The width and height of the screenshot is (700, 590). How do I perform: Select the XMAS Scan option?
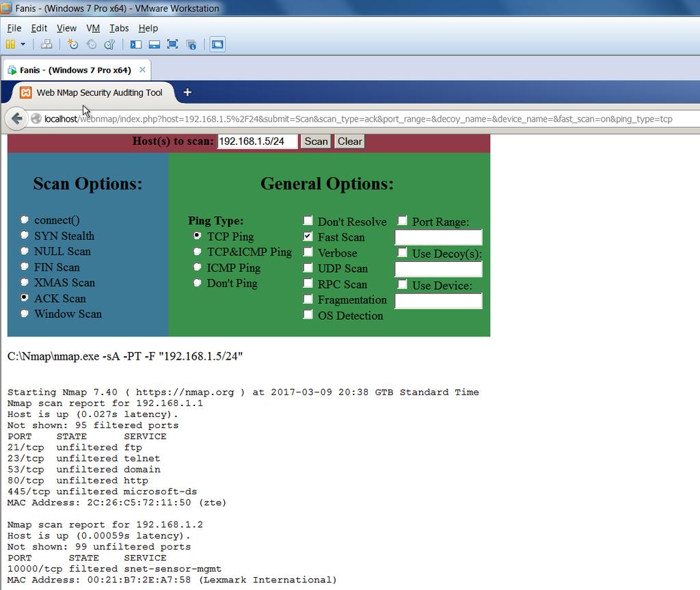(x=25, y=282)
